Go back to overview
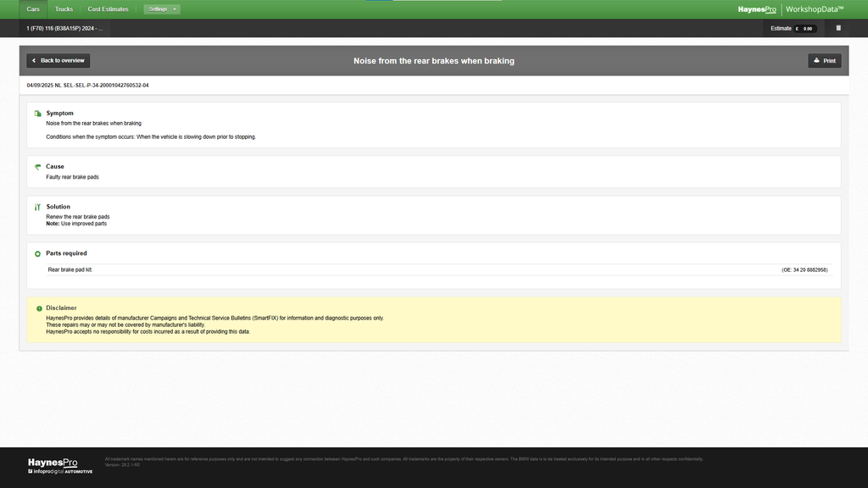The width and height of the screenshot is (868, 488). point(58,61)
